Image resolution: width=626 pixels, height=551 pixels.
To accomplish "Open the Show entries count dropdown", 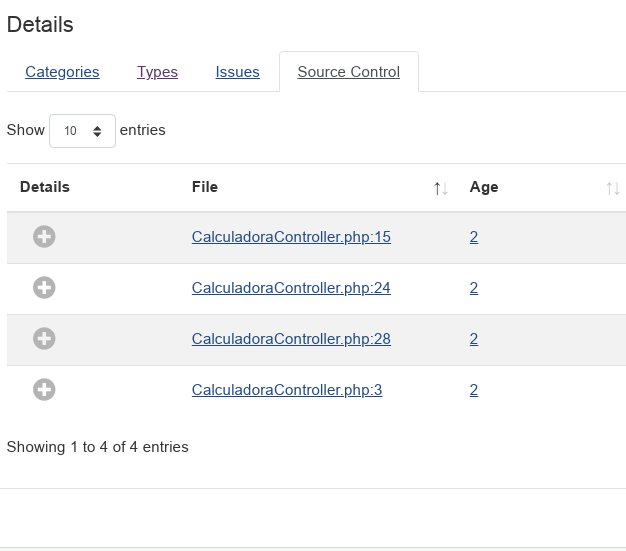I will point(82,130).
